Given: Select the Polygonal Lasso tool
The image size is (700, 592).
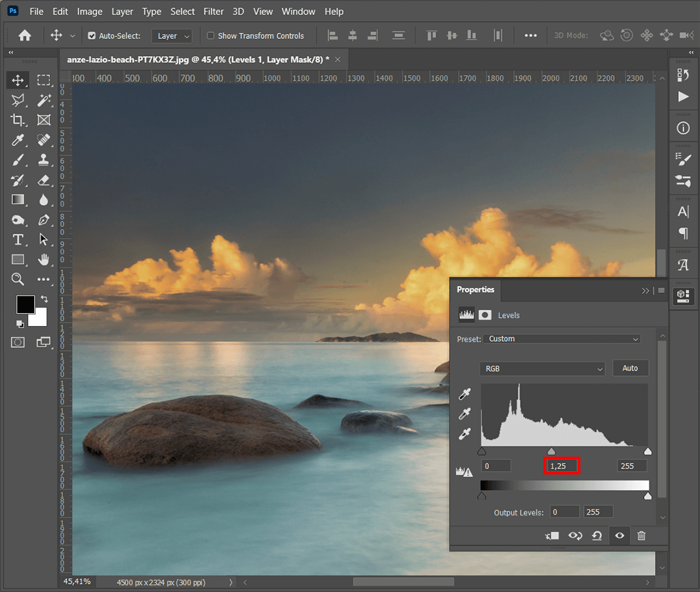Looking at the screenshot, I should pos(18,100).
